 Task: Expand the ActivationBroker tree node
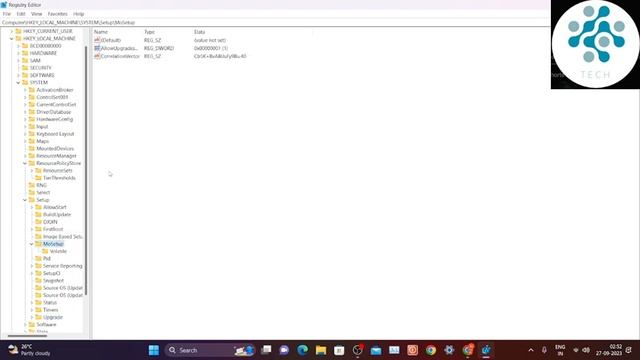pos(25,90)
